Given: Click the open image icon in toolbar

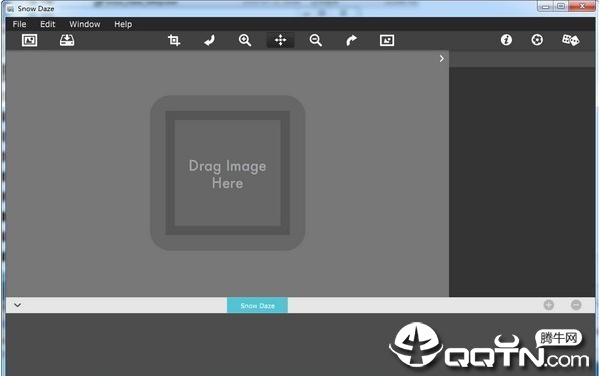Looking at the screenshot, I should click(x=29, y=40).
